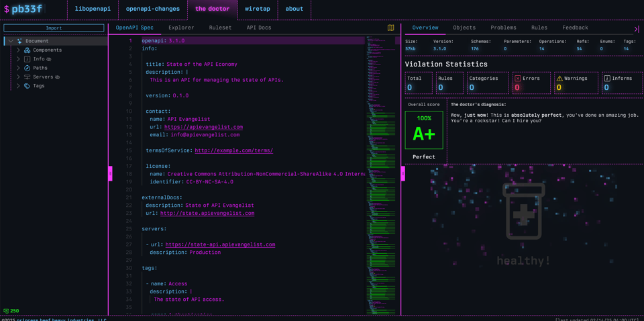Collapse the Document tree node
This screenshot has width=644, height=321.
click(11, 41)
